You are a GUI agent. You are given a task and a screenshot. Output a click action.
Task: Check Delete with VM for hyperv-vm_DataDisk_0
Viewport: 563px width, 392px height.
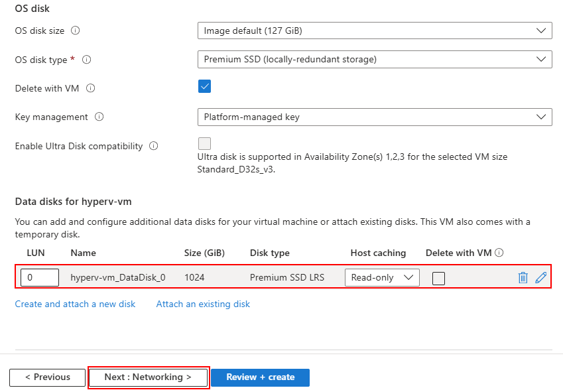click(438, 278)
